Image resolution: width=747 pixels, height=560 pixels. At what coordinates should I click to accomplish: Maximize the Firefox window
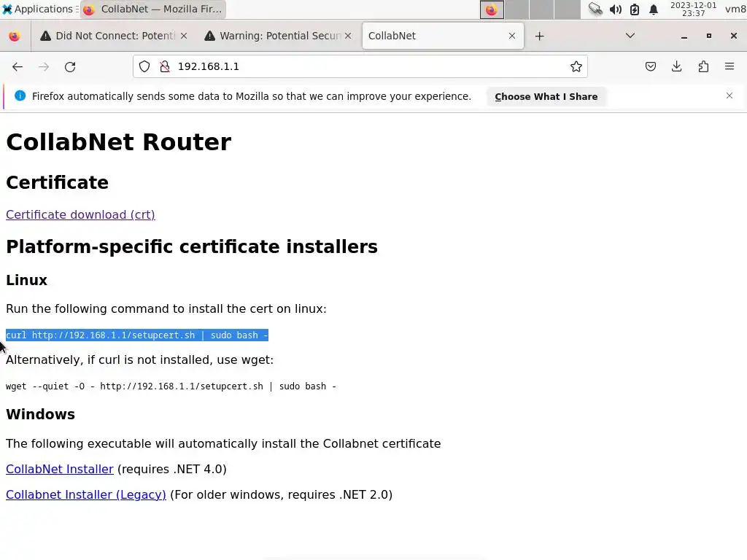[709, 36]
